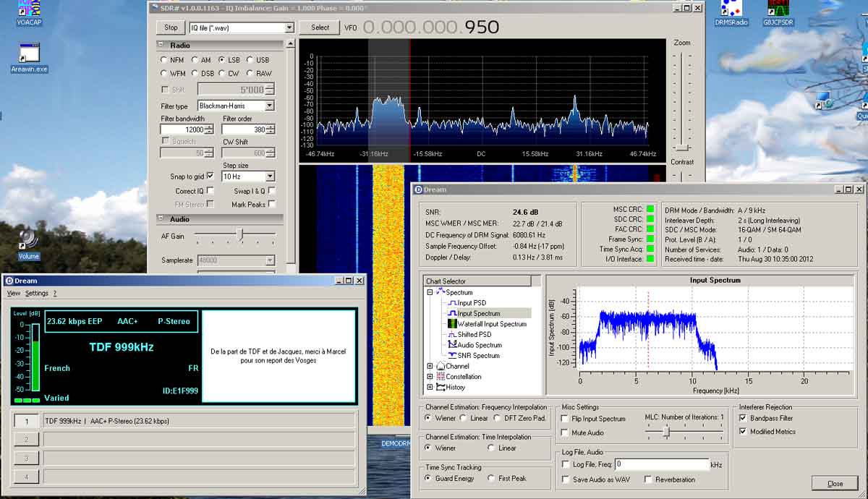Click the Volume desktop icon
Viewport: 868px width, 499px height.
(29, 244)
